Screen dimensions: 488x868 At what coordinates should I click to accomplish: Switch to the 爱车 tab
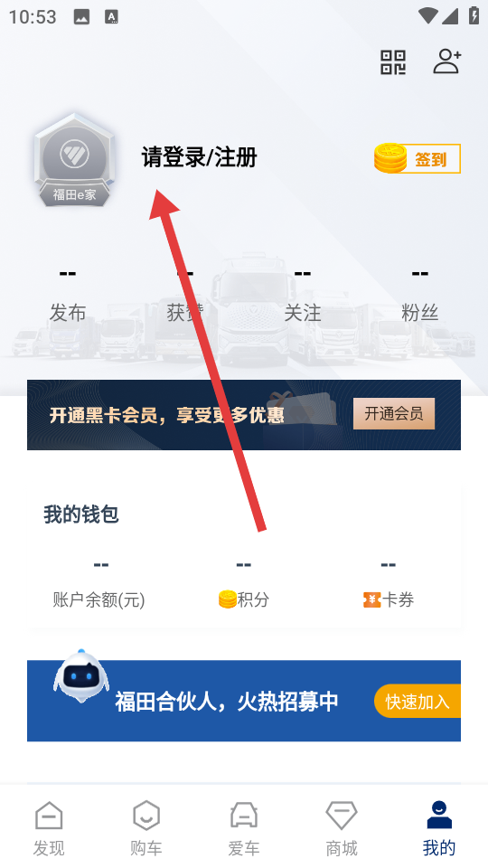tap(244, 828)
